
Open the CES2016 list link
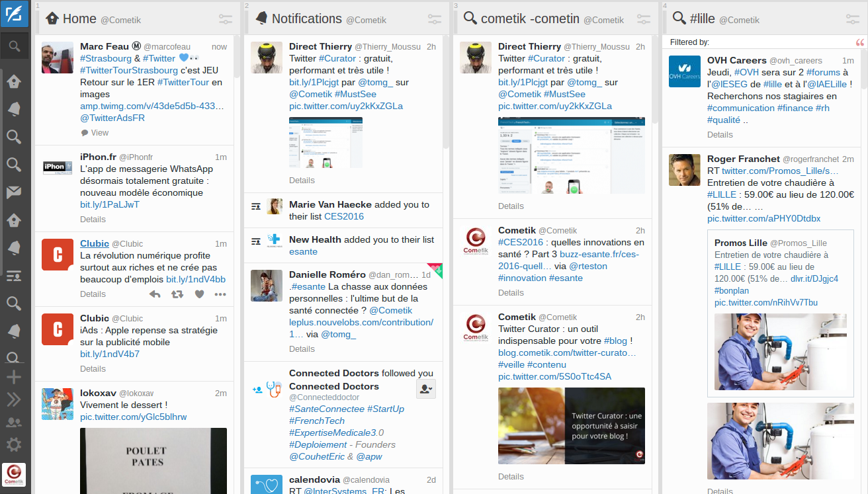point(344,216)
